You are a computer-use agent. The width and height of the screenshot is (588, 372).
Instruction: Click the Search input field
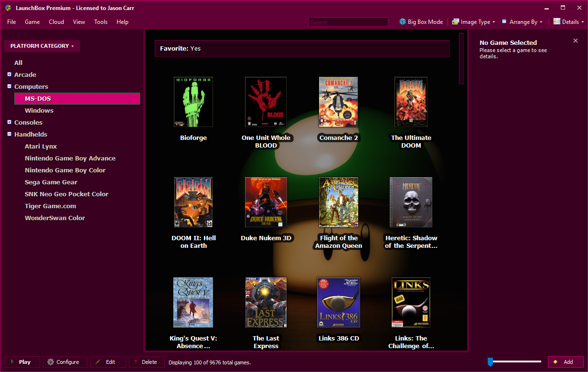click(x=348, y=22)
